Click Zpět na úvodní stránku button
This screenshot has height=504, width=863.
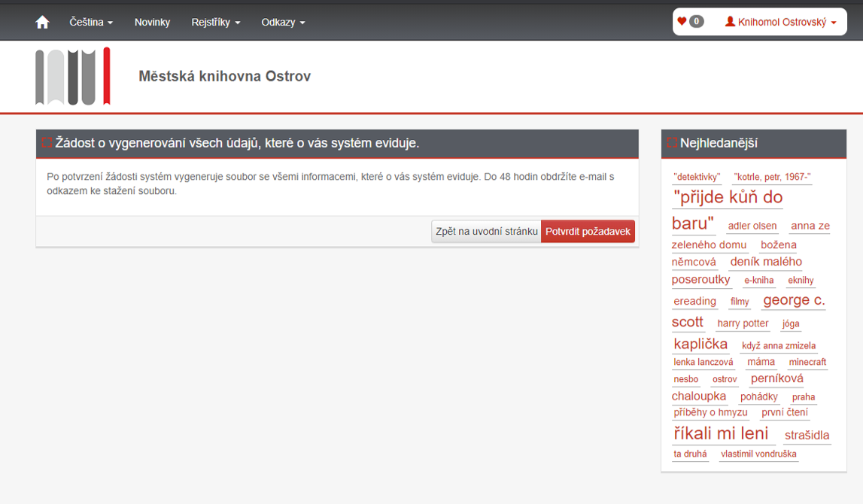(486, 232)
